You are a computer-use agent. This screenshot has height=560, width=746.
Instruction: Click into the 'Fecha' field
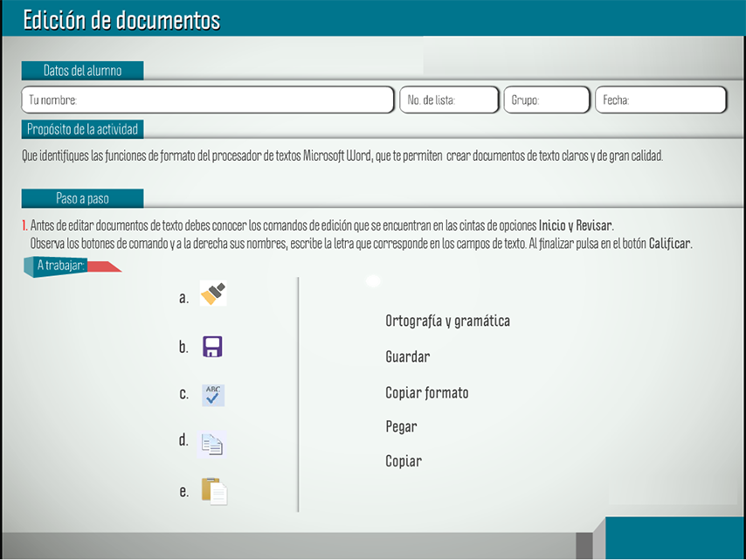click(x=660, y=100)
